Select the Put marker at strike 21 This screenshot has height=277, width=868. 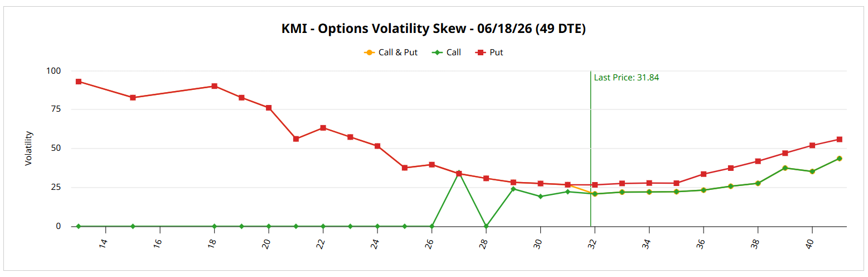click(296, 138)
